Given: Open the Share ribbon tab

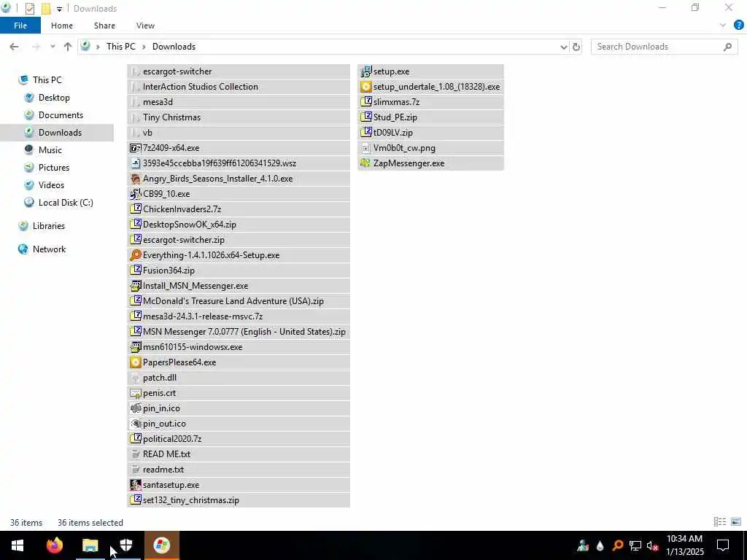Looking at the screenshot, I should click(x=104, y=26).
